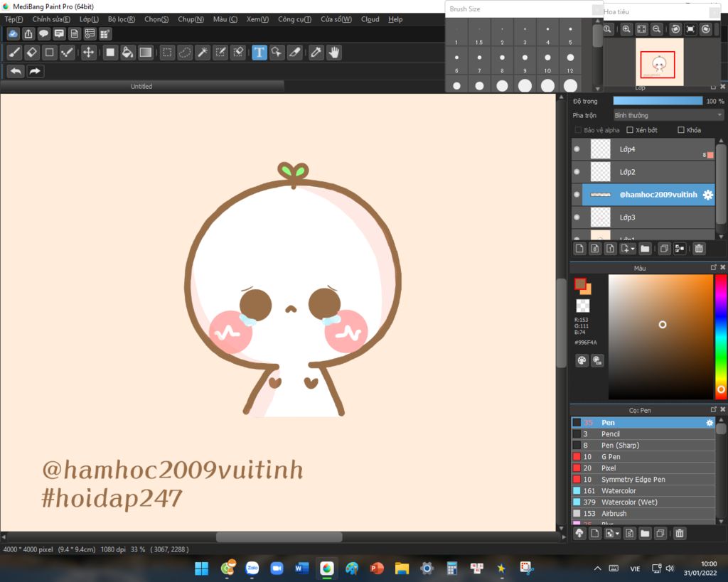Download brush from cloud icon
This screenshot has height=582, width=728.
(x=579, y=534)
